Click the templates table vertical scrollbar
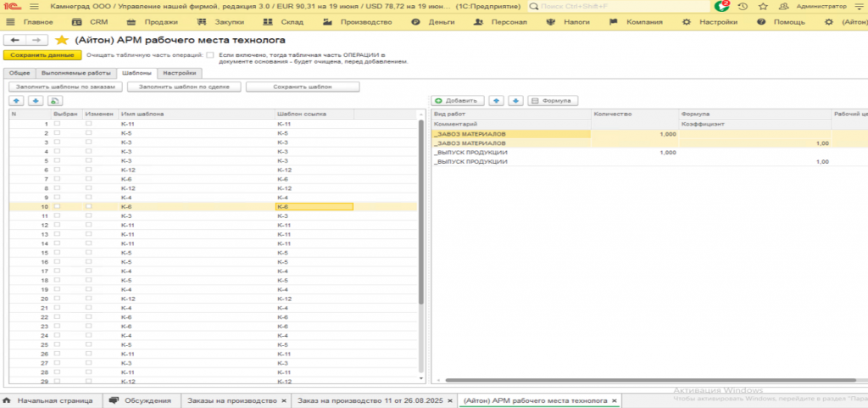 (x=421, y=212)
